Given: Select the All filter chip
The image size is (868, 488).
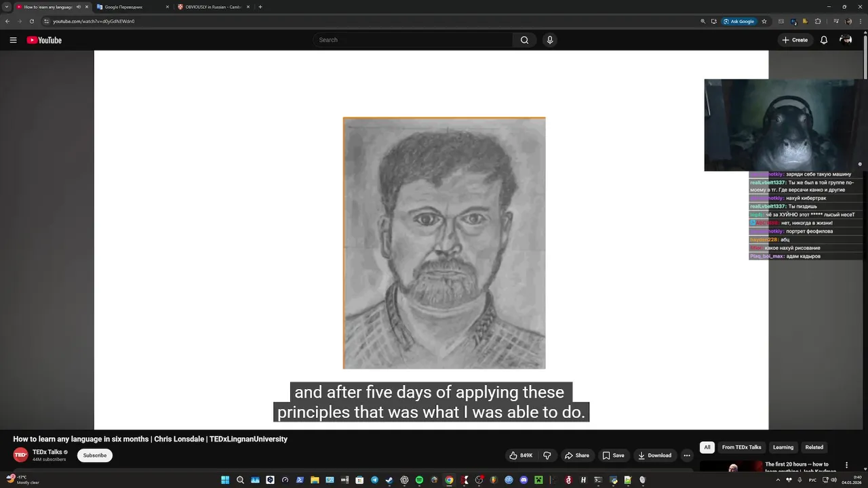Looking at the screenshot, I should 707,447.
